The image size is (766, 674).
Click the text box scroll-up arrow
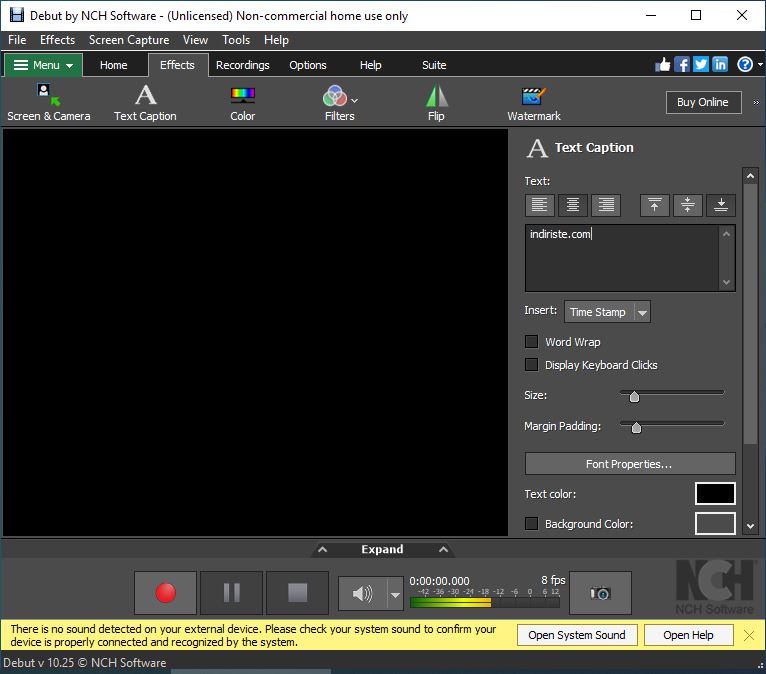726,234
